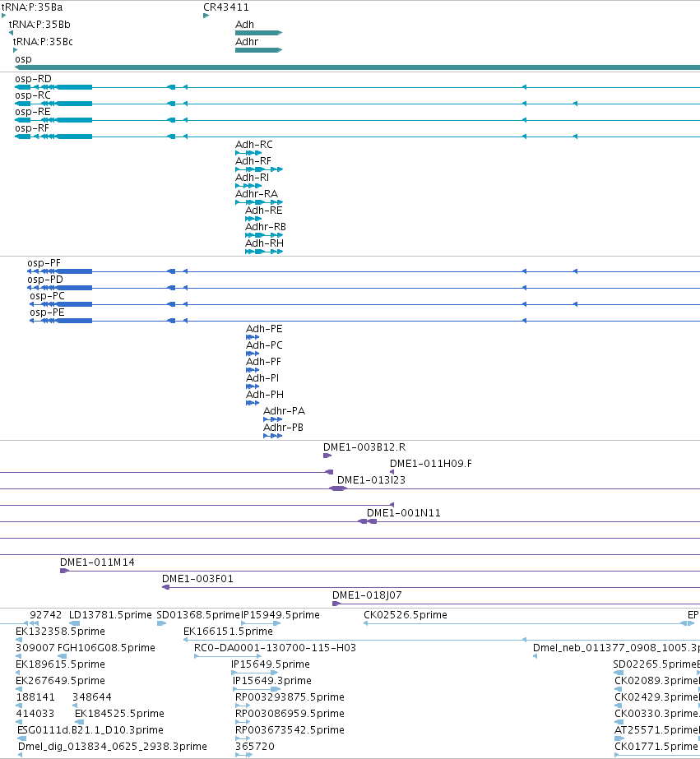Click the IP15649.5prime EST label

coord(271,664)
